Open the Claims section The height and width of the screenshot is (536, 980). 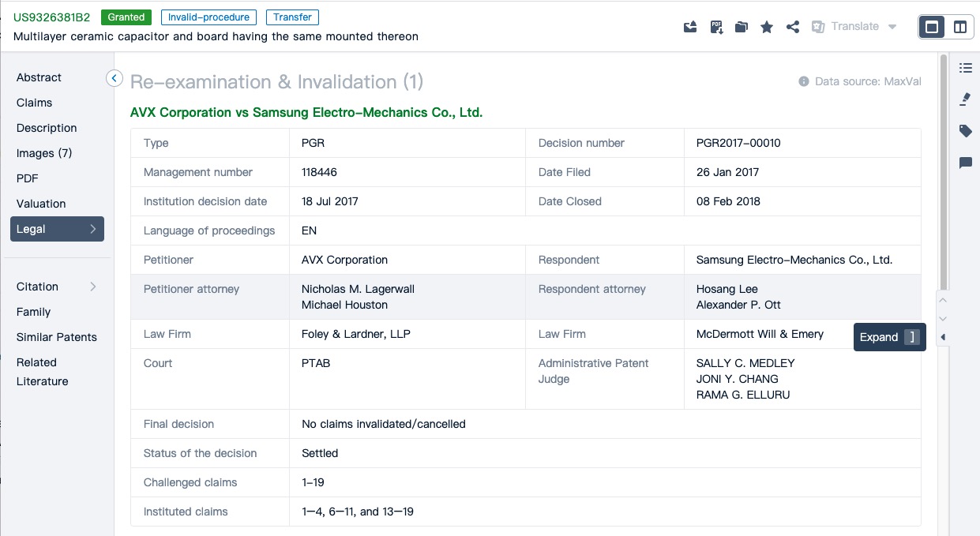34,103
